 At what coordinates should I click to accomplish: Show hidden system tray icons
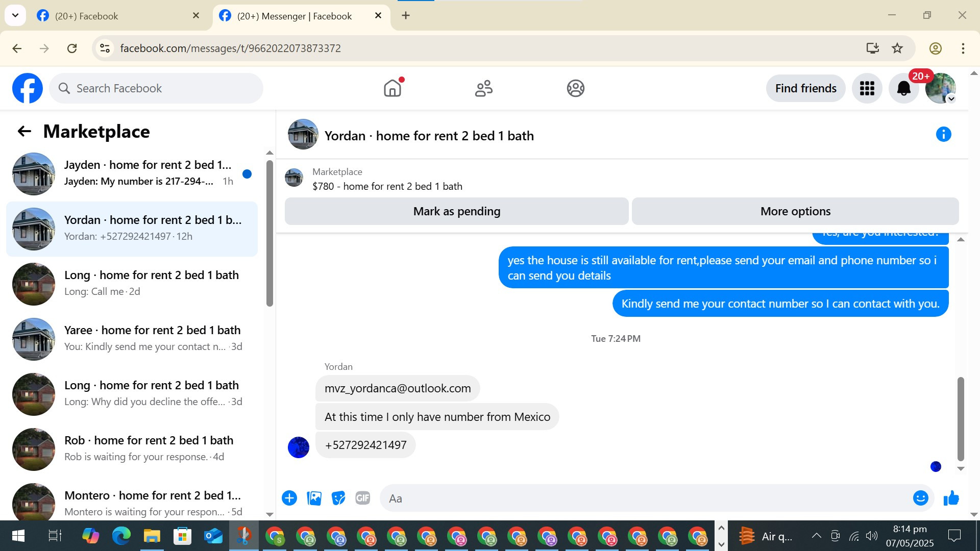pos(816,536)
